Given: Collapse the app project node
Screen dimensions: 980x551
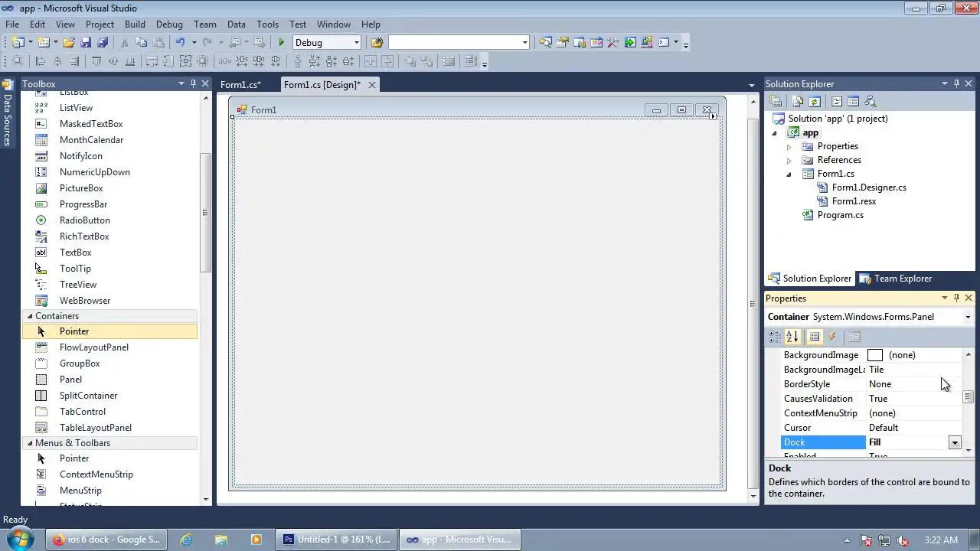Looking at the screenshot, I should click(x=774, y=133).
